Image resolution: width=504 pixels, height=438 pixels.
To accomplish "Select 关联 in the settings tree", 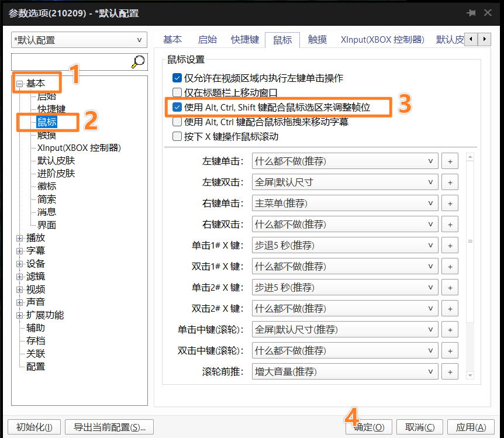I will pyautogui.click(x=35, y=354).
